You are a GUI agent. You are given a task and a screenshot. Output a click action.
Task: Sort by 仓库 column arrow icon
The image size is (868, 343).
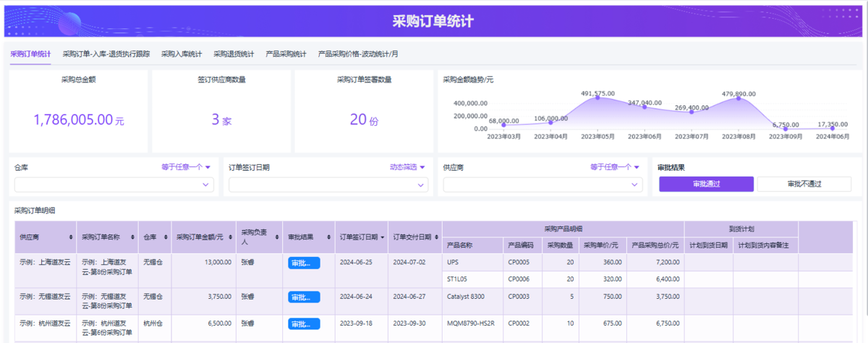(x=163, y=237)
